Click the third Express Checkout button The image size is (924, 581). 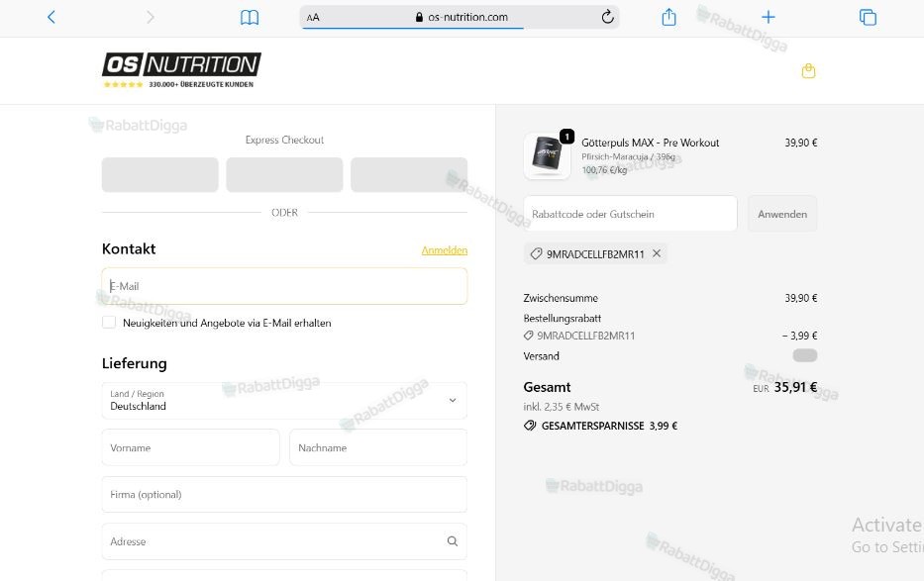tap(409, 175)
